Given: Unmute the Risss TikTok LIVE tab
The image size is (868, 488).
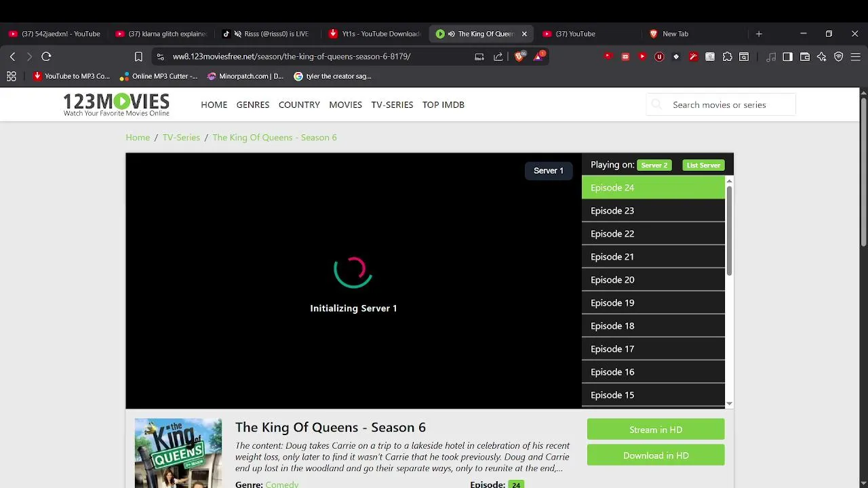Looking at the screenshot, I should click(x=238, y=34).
